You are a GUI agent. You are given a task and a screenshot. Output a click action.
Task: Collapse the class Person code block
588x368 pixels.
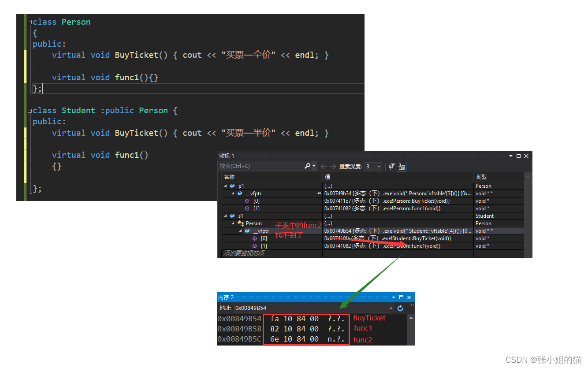[30, 22]
